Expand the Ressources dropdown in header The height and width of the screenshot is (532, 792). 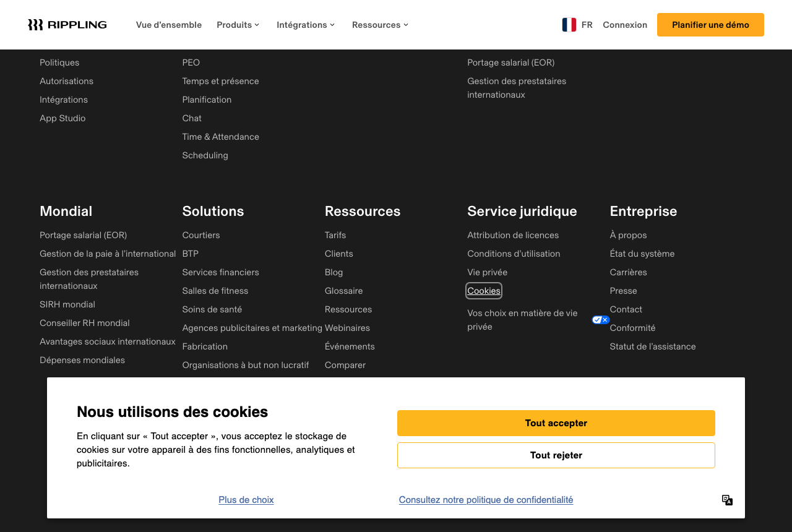[x=381, y=25]
